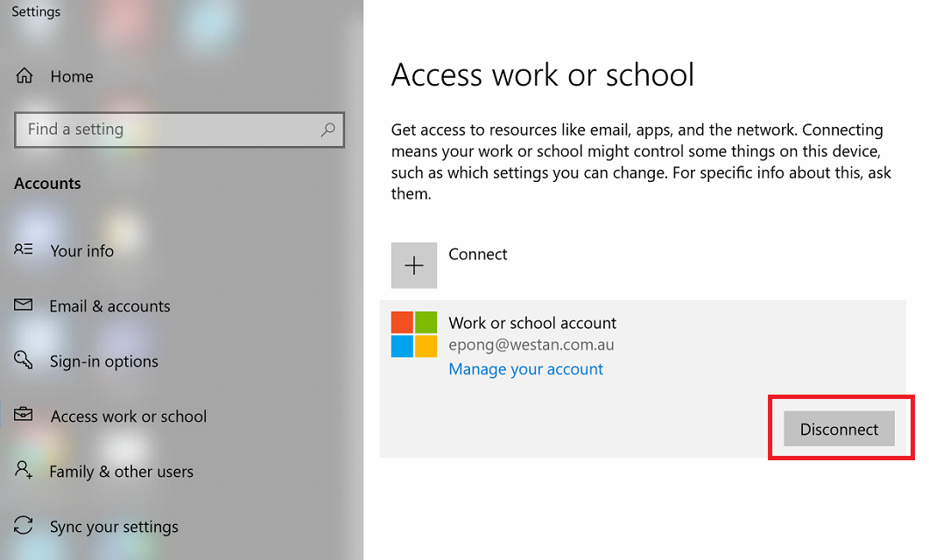This screenshot has width=929, height=560.
Task: Click the Email & accounts envelope icon
Action: coord(24,305)
